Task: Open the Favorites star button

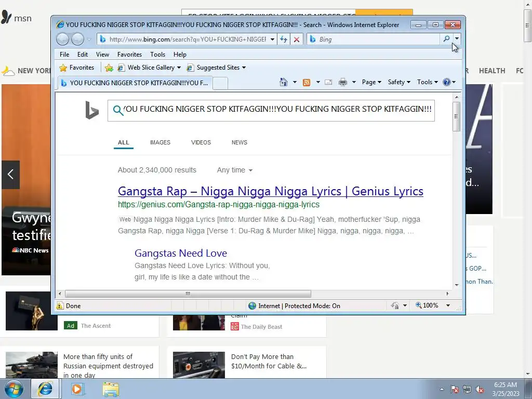Action: (x=77, y=68)
